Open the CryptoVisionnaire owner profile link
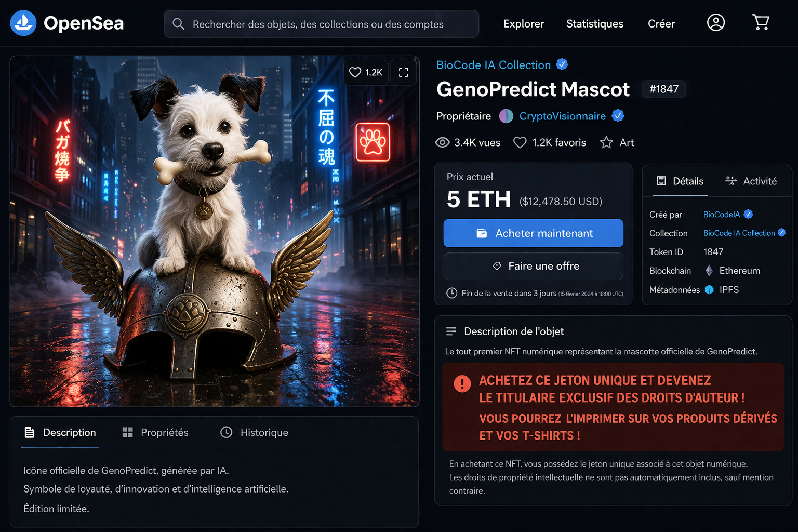This screenshot has height=532, width=798. tap(563, 116)
